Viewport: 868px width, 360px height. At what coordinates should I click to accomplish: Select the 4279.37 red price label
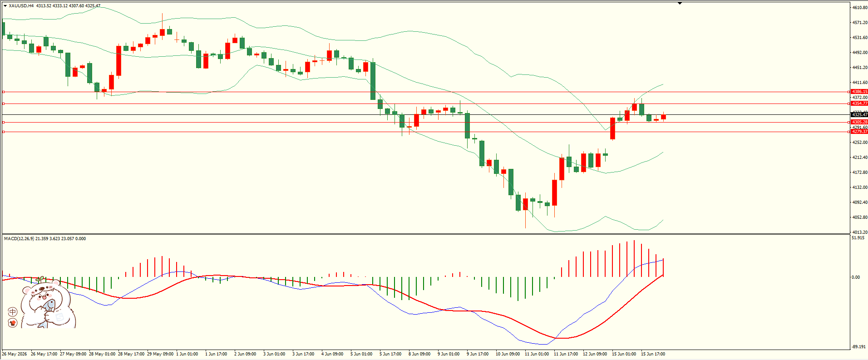click(x=859, y=132)
